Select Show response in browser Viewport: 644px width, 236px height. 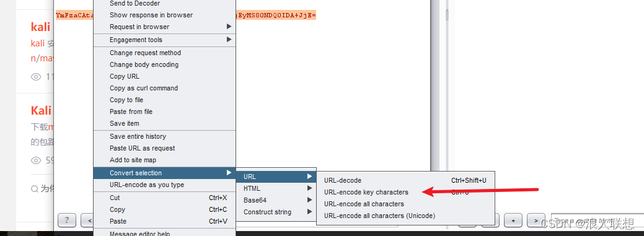pos(165,15)
